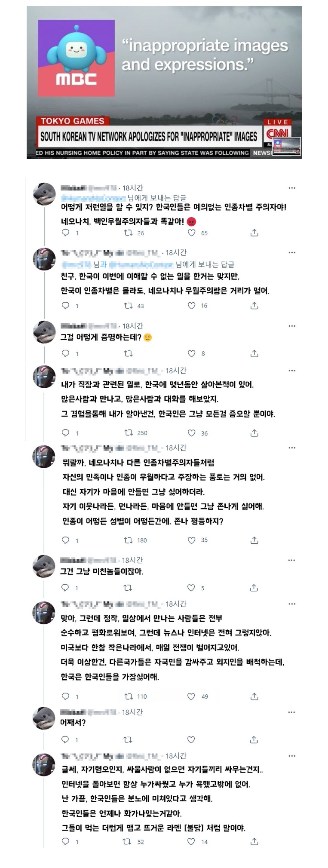328x868 pixels.
Task: Like the final tweet with 14 likes
Action: 191,842
